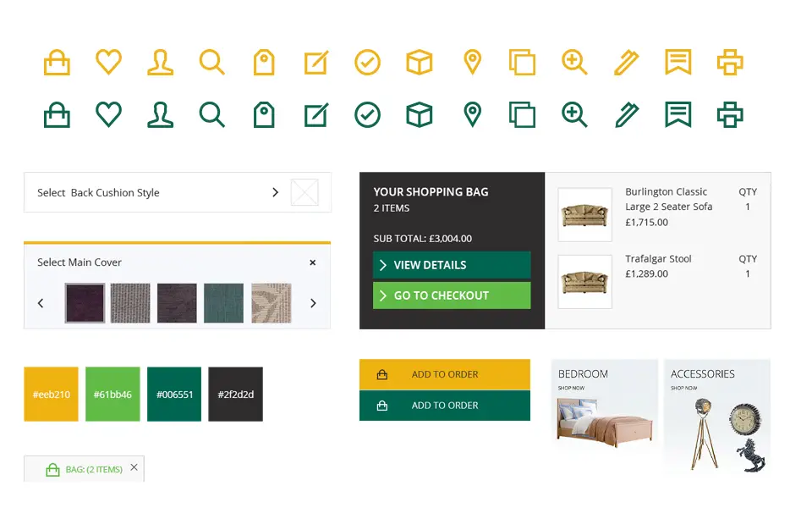Image resolution: width=812 pixels, height=508 pixels.
Task: Click the yellow Add To Order button
Action: coord(444,374)
